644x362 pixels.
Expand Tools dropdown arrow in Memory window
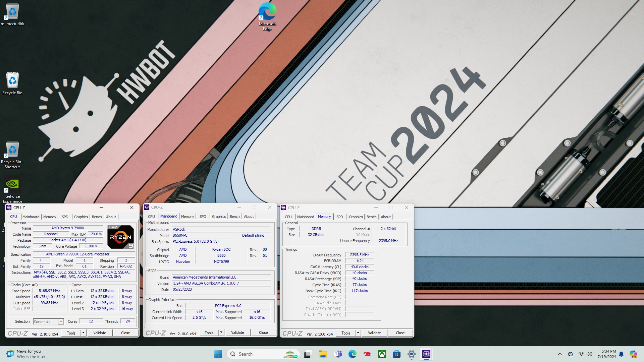click(358, 333)
